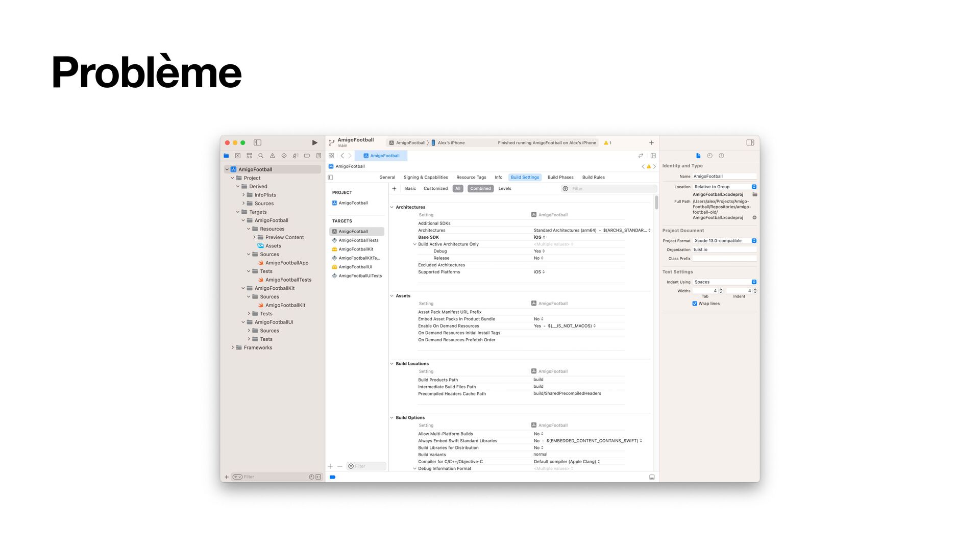This screenshot has height=551, width=980.
Task: Select the AmigoFootballTests target
Action: pos(356,240)
